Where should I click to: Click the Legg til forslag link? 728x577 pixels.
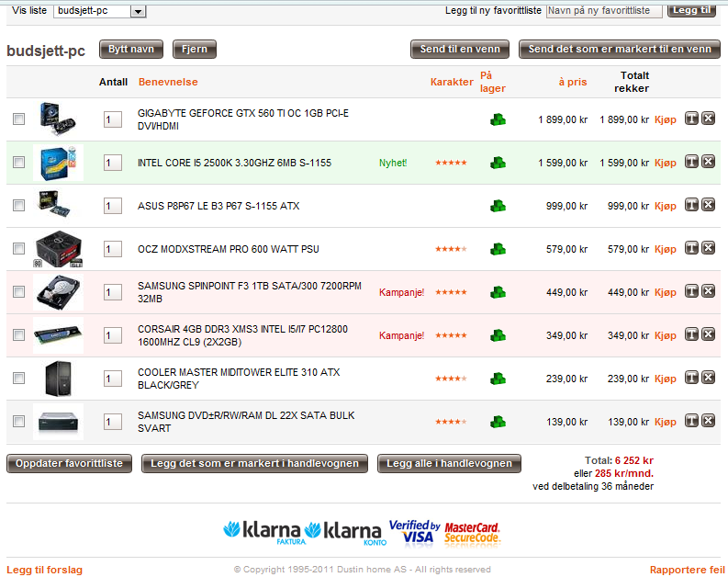(x=45, y=570)
